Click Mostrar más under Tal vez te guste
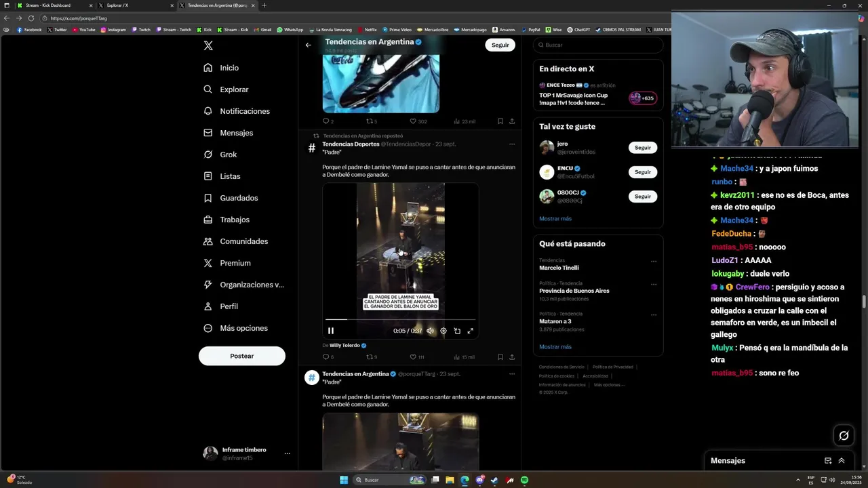Viewport: 868px width, 488px height. click(555, 219)
